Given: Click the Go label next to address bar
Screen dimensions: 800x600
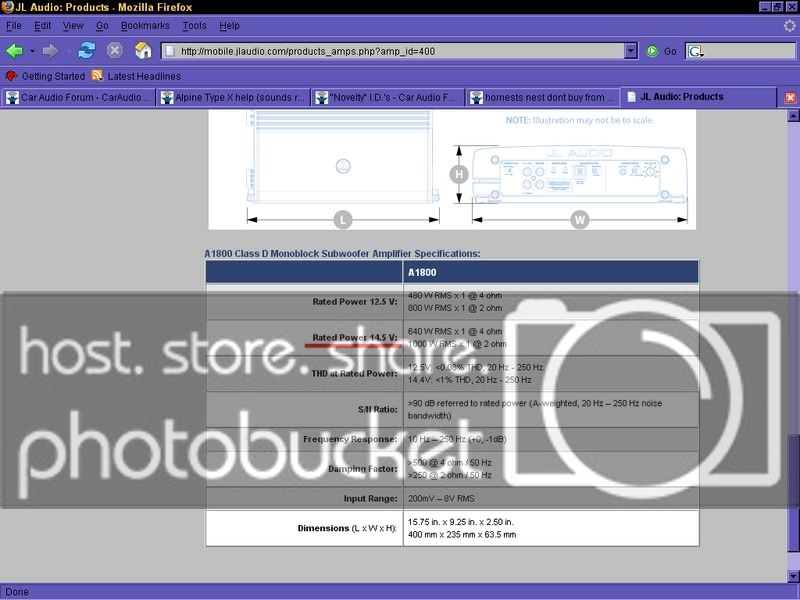Looking at the screenshot, I should tap(670, 51).
